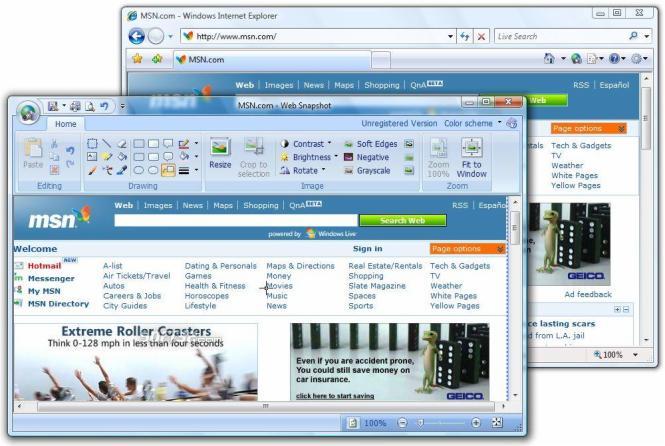
Task: Select the speech callout shape tool
Action: pyautogui.click(x=168, y=143)
